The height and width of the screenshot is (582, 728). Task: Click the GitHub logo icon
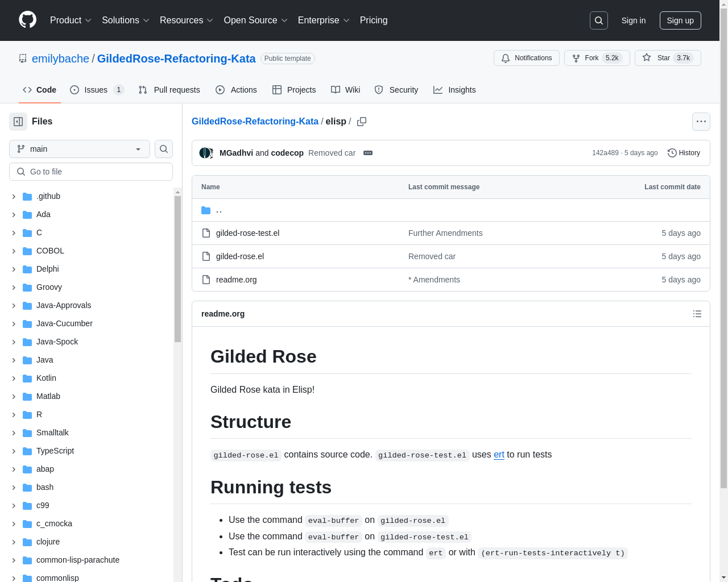[28, 20]
